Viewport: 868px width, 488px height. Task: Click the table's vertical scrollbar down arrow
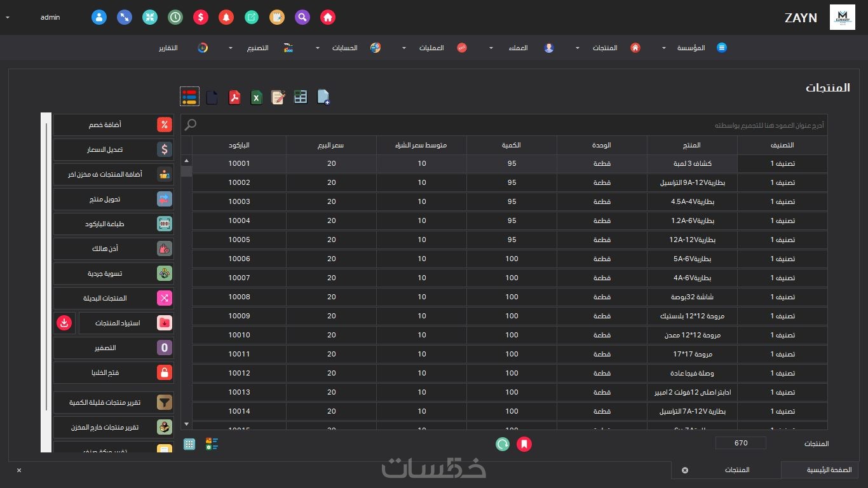[x=186, y=424]
